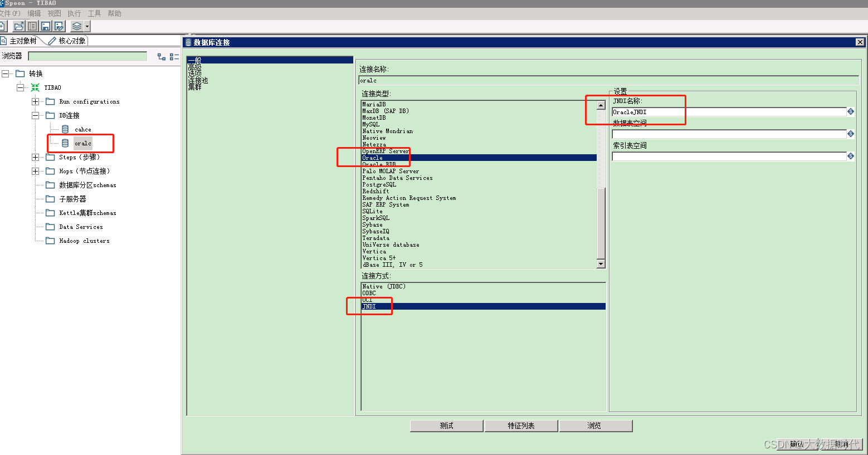Open the dropdown arrow next to perspectives icon
This screenshot has height=455, width=868.
tap(86, 26)
